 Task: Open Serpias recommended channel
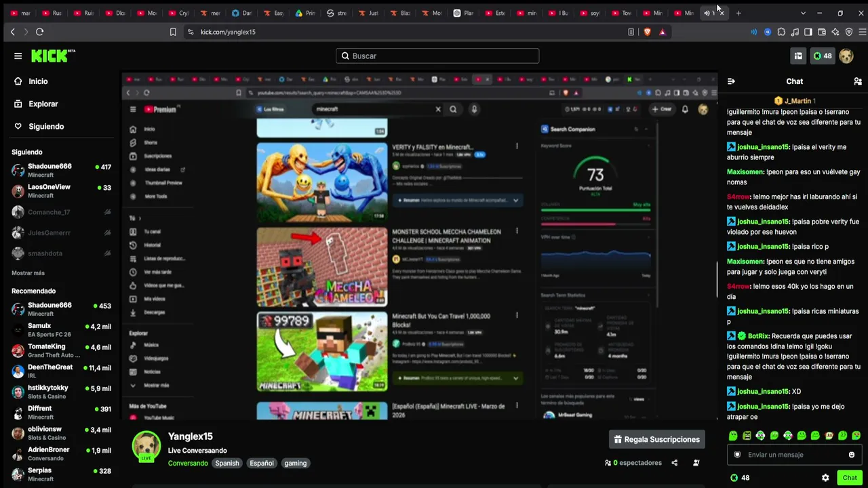click(x=61, y=474)
